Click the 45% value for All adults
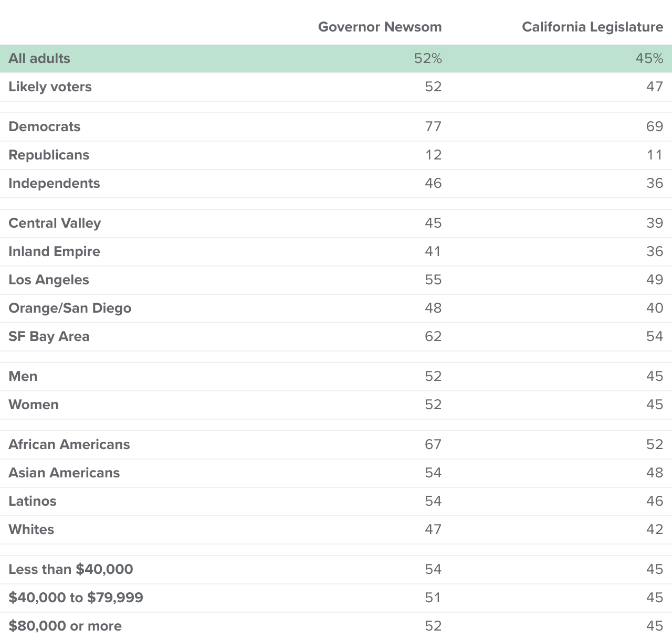The height and width of the screenshot is (640, 672). [x=649, y=58]
